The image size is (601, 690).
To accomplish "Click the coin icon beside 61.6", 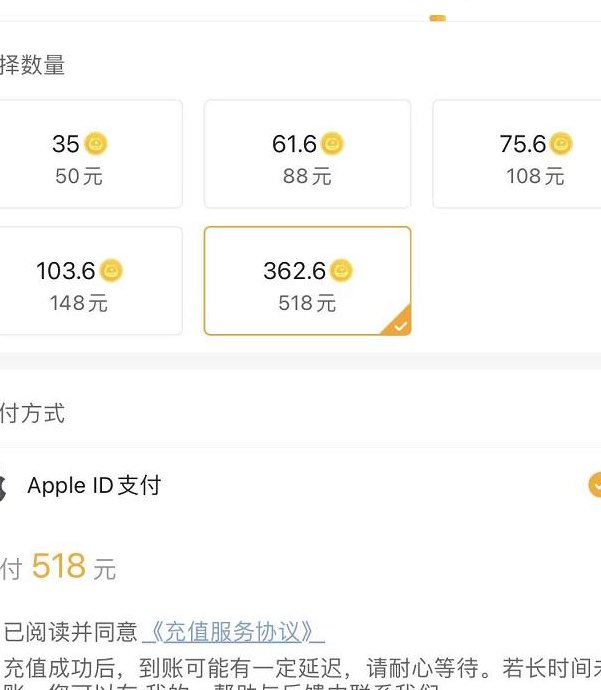I will pos(332,143).
